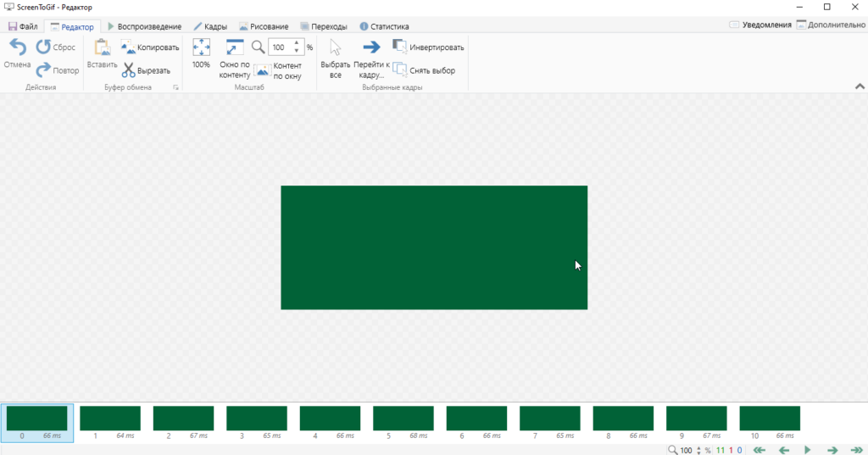Switch to the Editor (Редактор) tab
Screen dimensions: 868x455
[72, 26]
